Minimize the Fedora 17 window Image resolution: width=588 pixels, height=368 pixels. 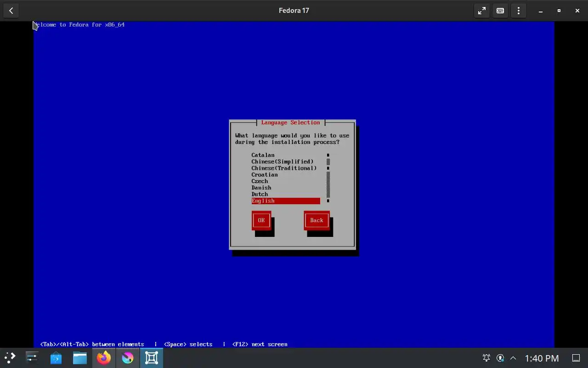(x=541, y=11)
